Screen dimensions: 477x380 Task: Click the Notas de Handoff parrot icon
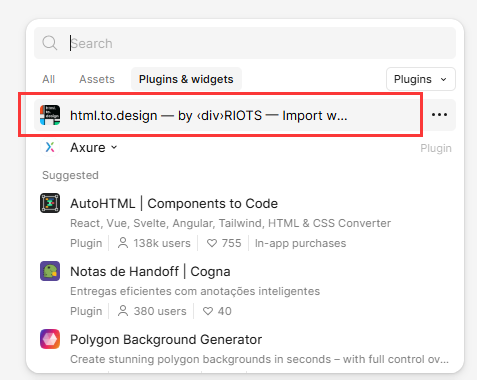(50, 271)
